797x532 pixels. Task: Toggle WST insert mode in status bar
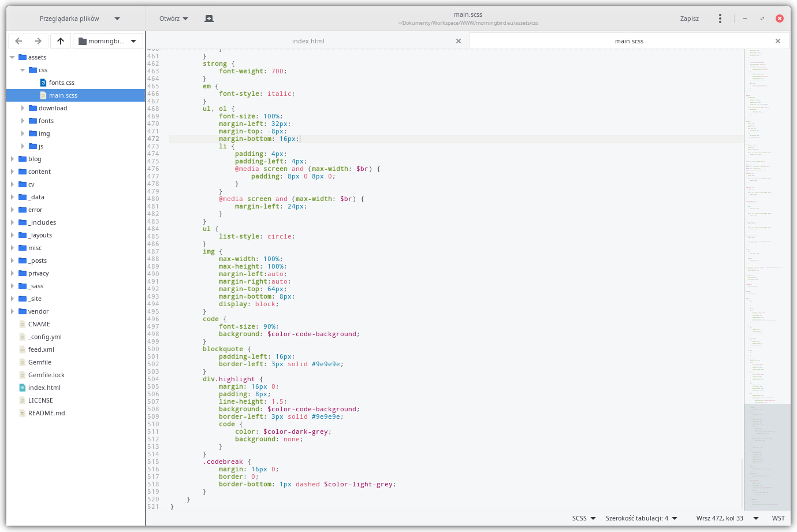coord(778,518)
